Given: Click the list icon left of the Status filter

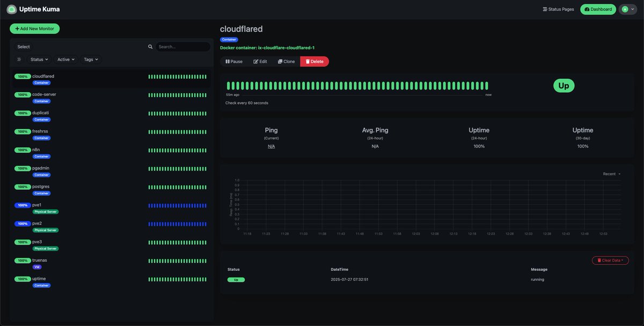Looking at the screenshot, I should click(x=18, y=59).
